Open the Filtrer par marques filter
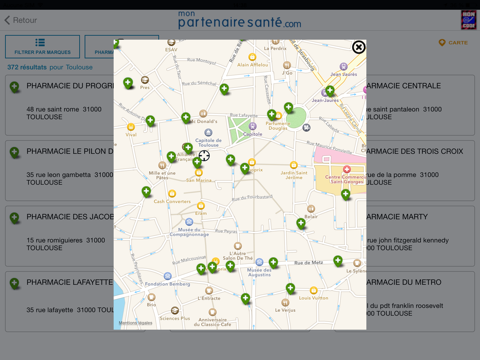 tap(42, 47)
